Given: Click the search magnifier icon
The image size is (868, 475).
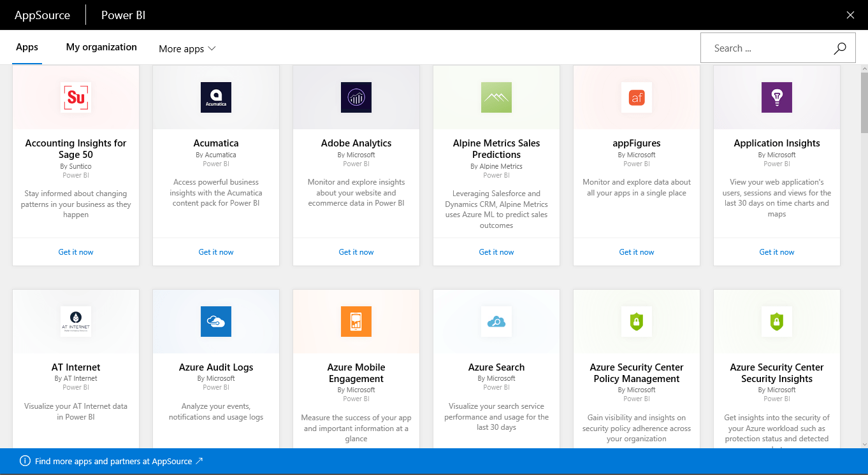Looking at the screenshot, I should (840, 48).
